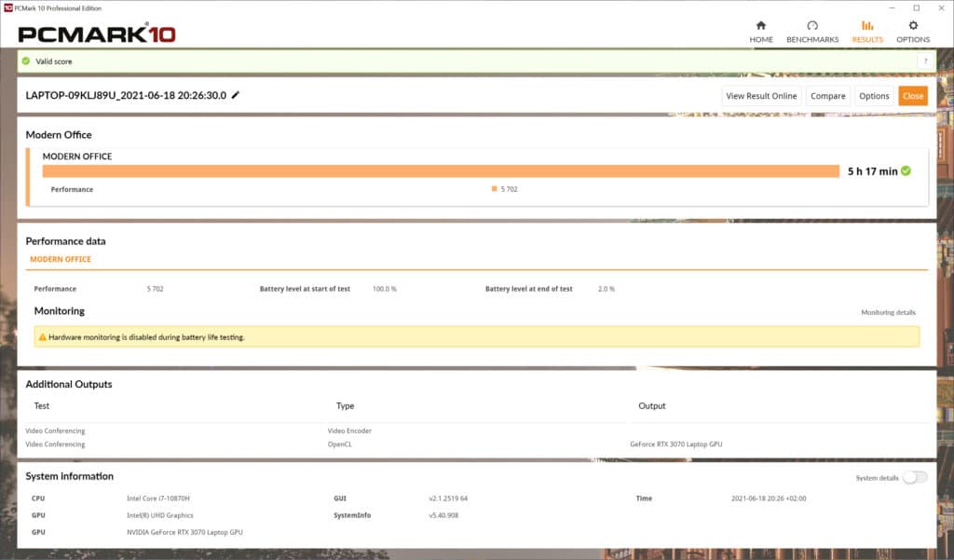Click the result Options button
Viewport: 954px width, 560px height.
coord(874,96)
